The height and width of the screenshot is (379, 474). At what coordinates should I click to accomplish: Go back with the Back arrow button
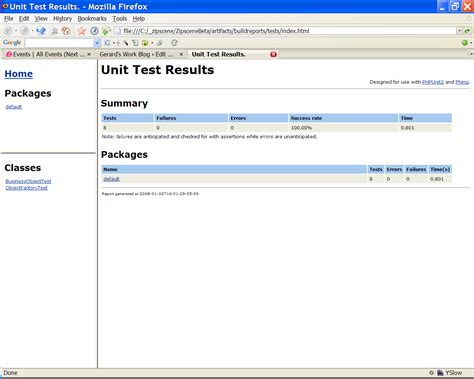tap(8, 31)
